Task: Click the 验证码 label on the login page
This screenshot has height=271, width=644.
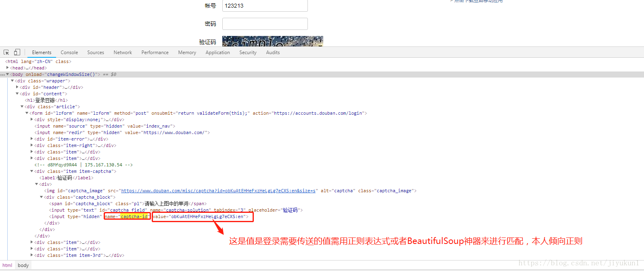Action: (x=207, y=42)
